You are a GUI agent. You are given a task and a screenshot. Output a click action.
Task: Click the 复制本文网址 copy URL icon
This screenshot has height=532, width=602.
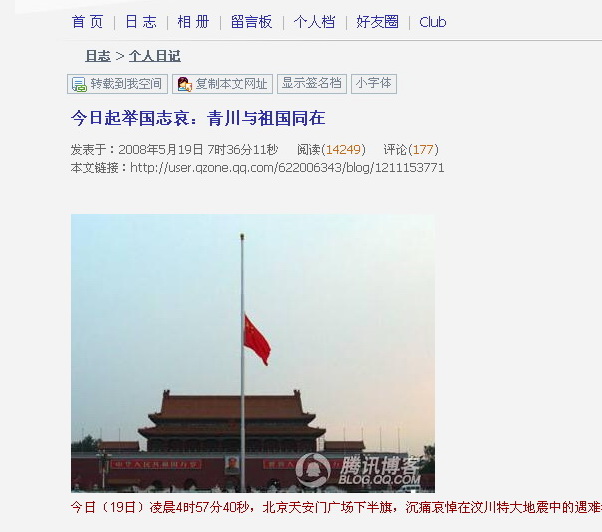(184, 84)
